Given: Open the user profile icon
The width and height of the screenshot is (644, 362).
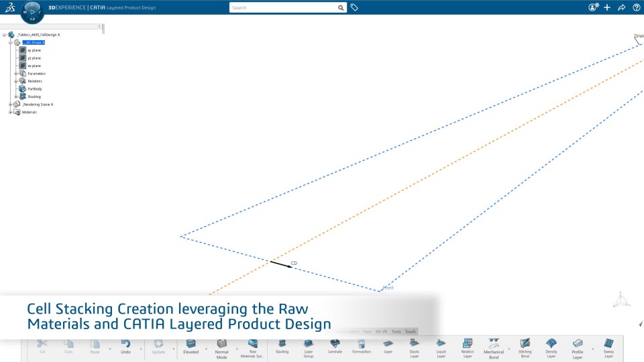Looking at the screenshot, I should [x=592, y=7].
